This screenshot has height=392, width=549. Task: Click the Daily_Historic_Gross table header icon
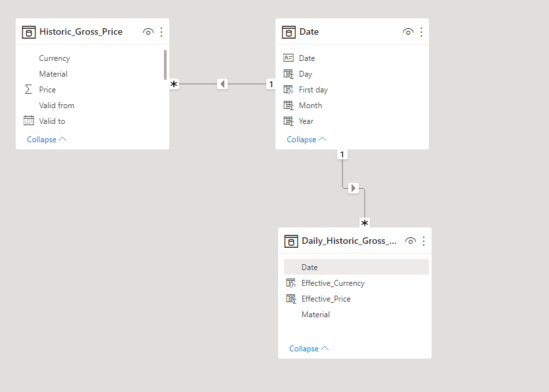[291, 241]
